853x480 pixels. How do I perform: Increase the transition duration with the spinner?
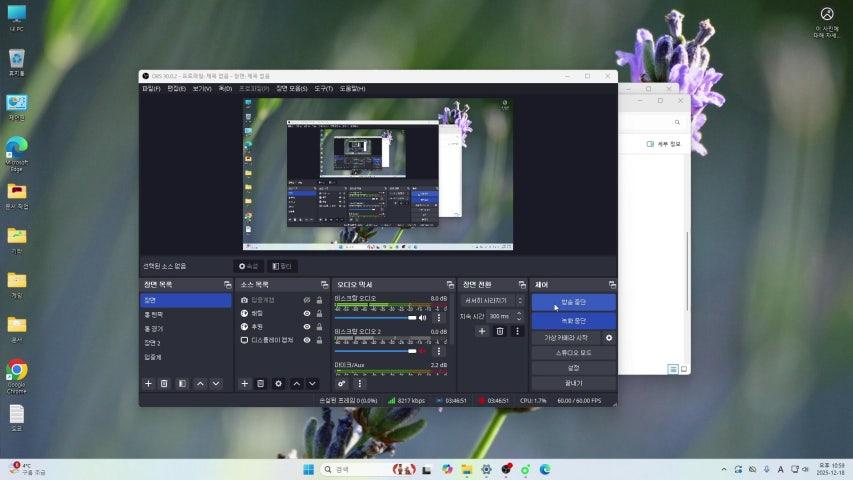pos(519,313)
